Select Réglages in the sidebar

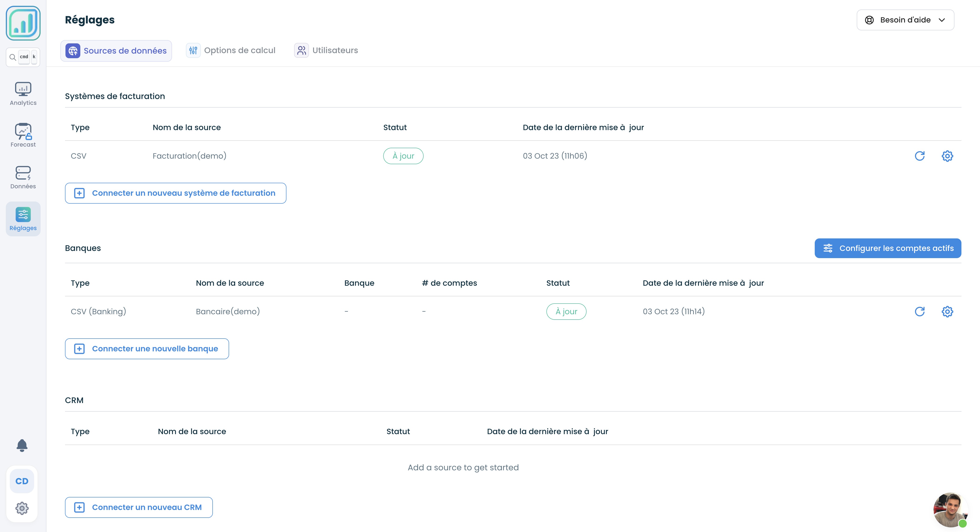[x=23, y=219]
